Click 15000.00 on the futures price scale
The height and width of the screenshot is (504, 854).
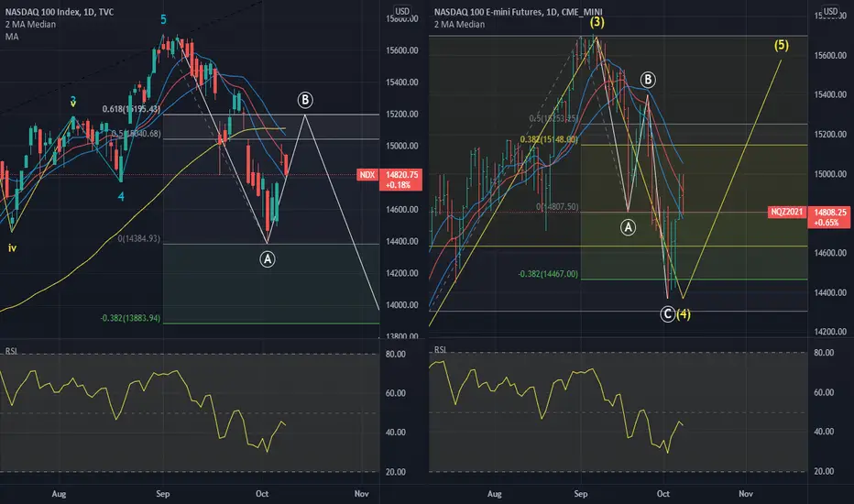click(830, 174)
